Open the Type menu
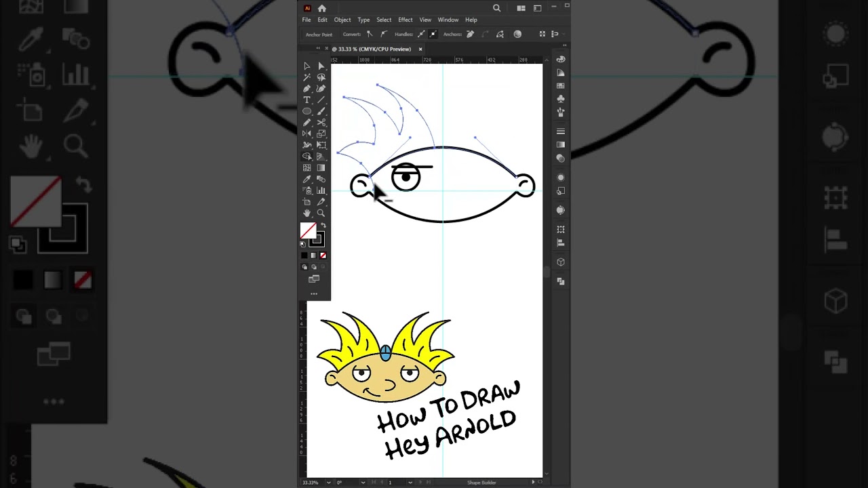 pyautogui.click(x=363, y=20)
